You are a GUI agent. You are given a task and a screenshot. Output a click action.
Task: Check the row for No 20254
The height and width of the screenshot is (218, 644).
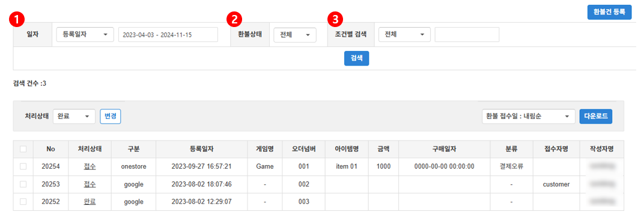point(23,166)
